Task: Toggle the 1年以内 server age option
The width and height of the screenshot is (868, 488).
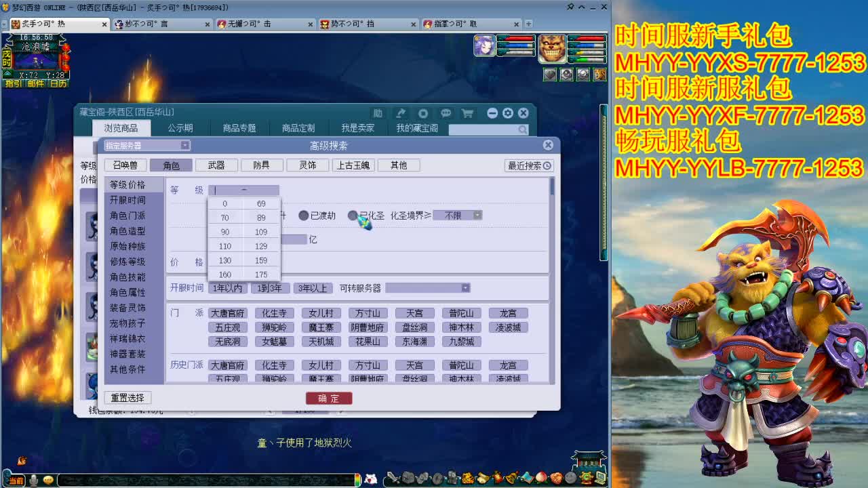Action: pos(228,288)
